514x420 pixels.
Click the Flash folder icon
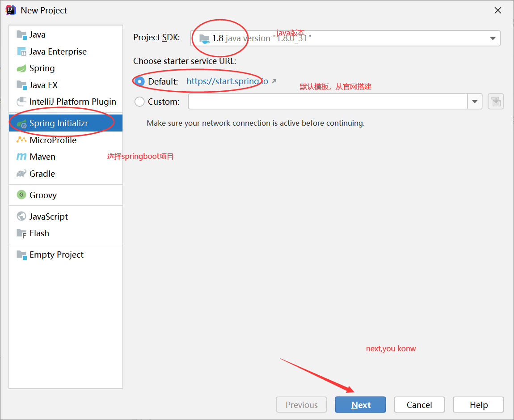(21, 233)
